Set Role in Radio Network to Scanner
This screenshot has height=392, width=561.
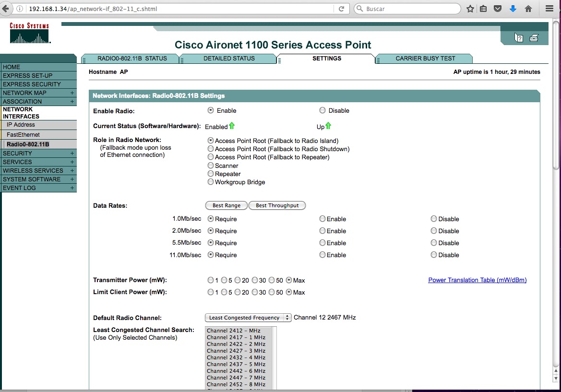pos(210,166)
